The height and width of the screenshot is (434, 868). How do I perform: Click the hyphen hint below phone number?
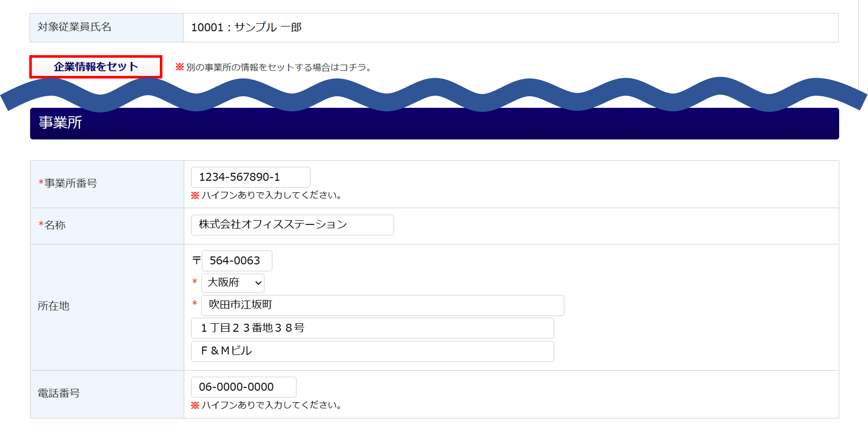[x=267, y=406]
